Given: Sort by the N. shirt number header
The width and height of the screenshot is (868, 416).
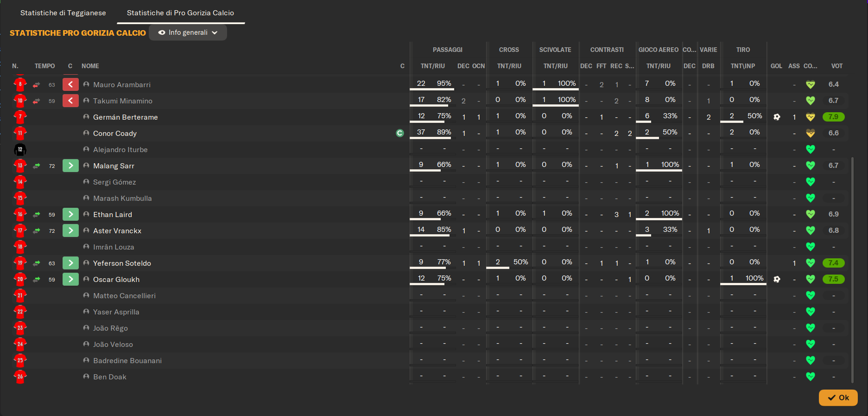Looking at the screenshot, I should pyautogui.click(x=15, y=66).
